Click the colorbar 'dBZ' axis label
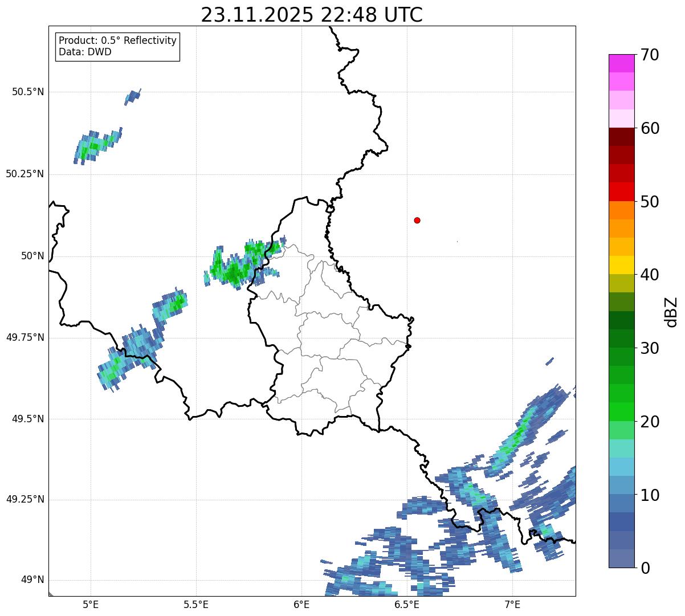The height and width of the screenshot is (616, 685). pyautogui.click(x=671, y=312)
